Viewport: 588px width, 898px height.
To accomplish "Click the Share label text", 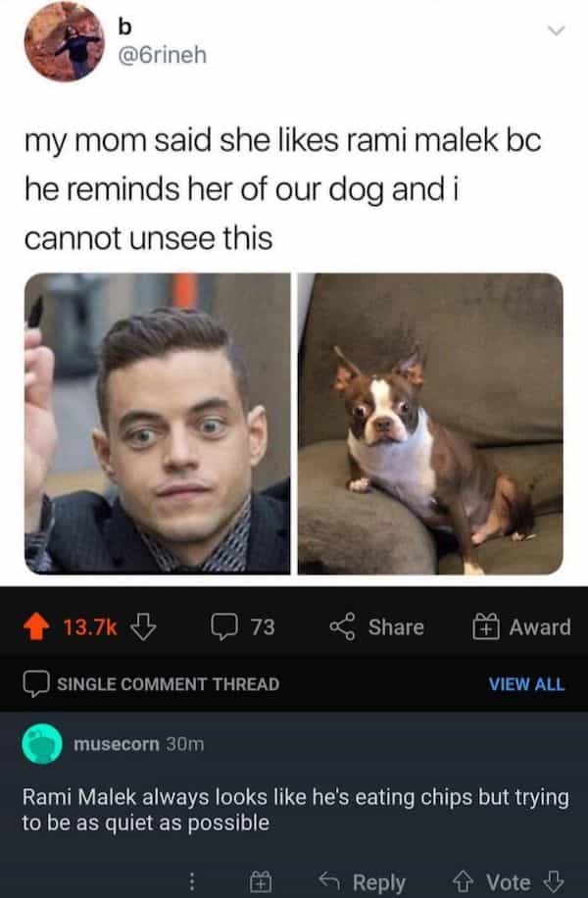I will [396, 627].
